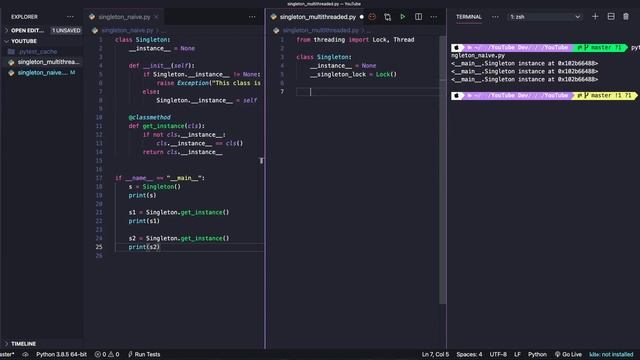The height and width of the screenshot is (360, 640).
Task: Click the master branch in status bar
Action: coord(7,354)
